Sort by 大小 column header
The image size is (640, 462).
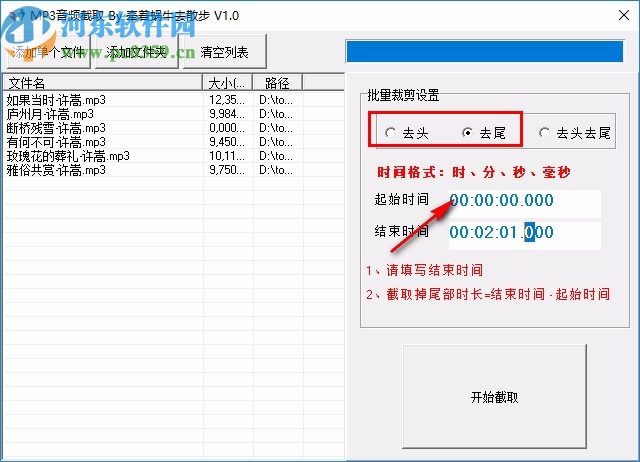coord(227,83)
